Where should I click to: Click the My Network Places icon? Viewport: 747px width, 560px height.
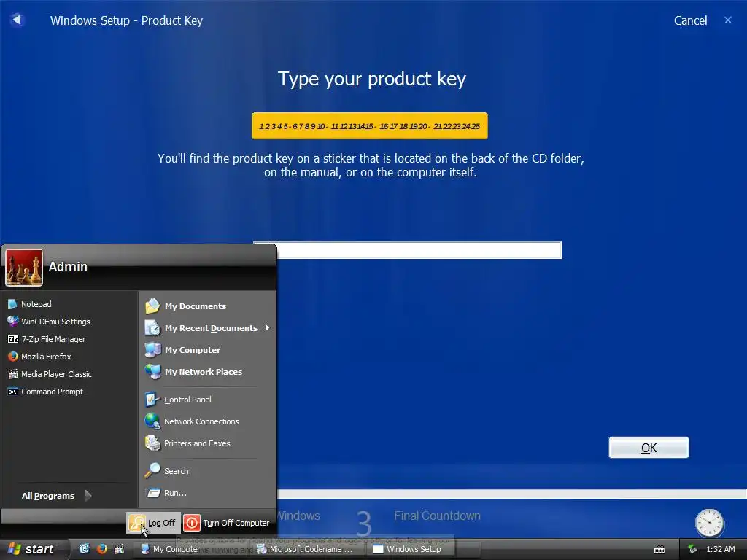152,371
